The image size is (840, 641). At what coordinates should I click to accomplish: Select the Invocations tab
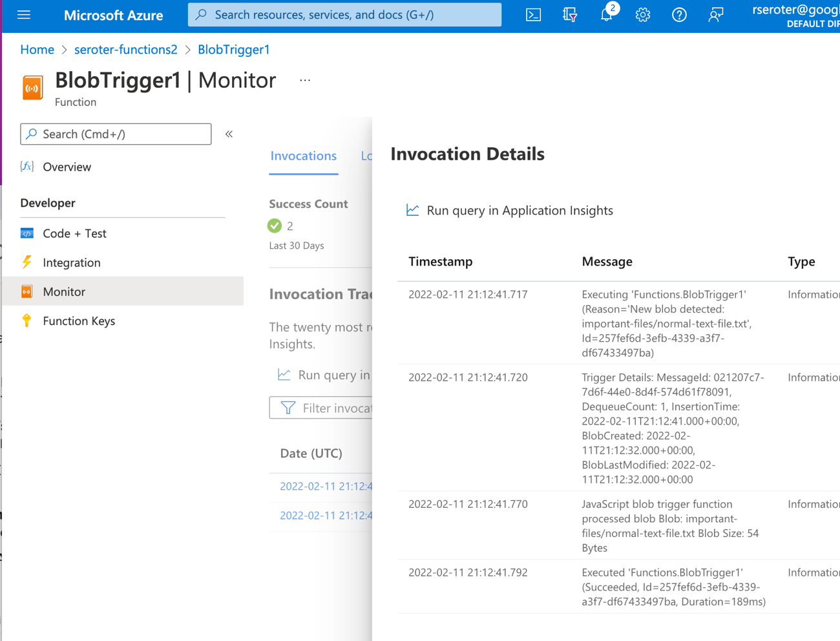(x=303, y=156)
